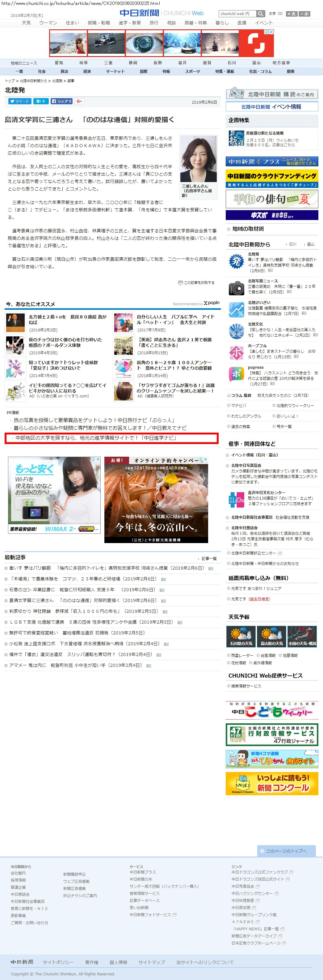This screenshot has width=323, height=980.
Task: Click the Google+ share button
Action: pyautogui.click(x=80, y=101)
